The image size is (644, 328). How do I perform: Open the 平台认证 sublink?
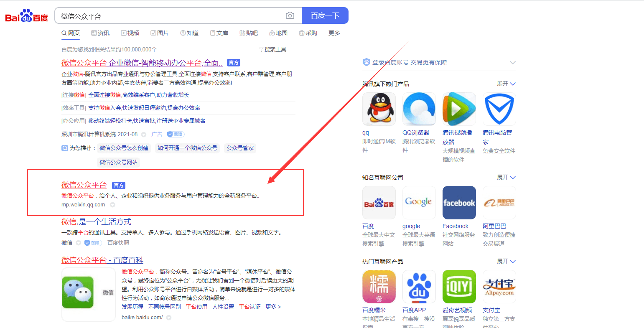tap(249, 307)
